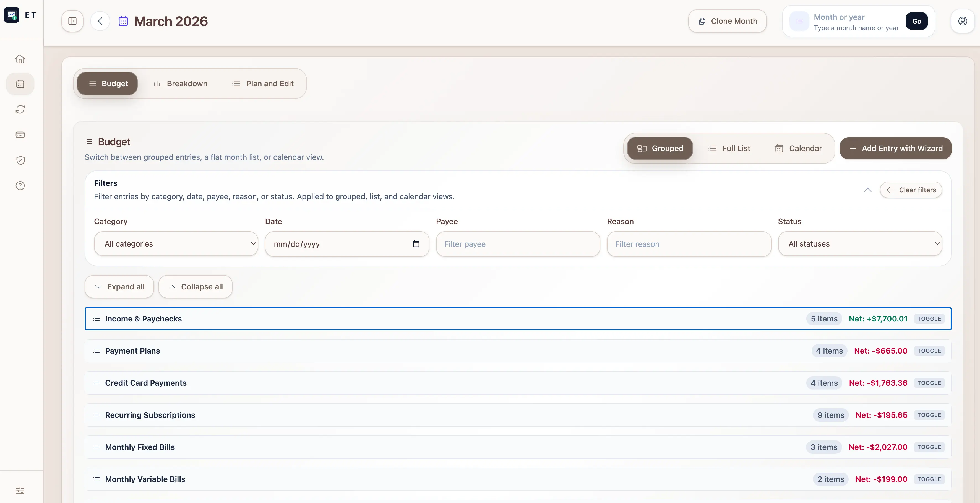980x503 pixels.
Task: Open the All statuses dropdown
Action: [x=860, y=244]
